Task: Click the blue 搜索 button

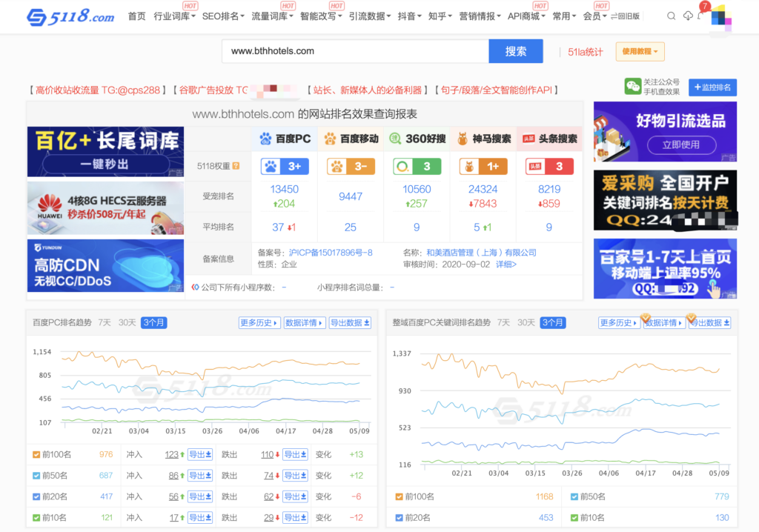Action: click(x=516, y=51)
